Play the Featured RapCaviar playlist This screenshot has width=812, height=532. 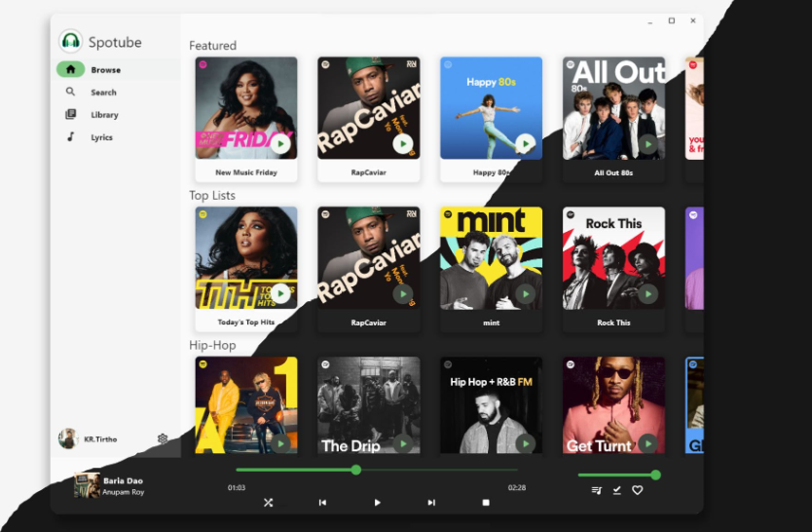tap(403, 143)
